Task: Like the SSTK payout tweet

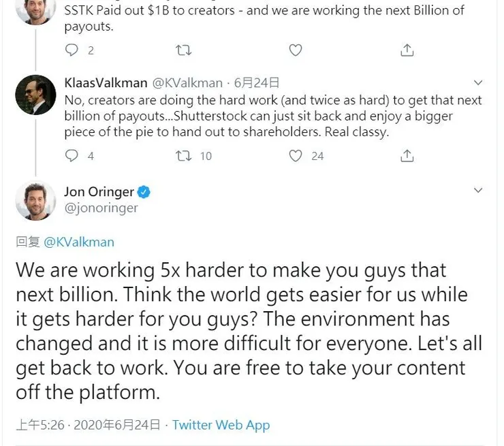Action: pos(296,50)
